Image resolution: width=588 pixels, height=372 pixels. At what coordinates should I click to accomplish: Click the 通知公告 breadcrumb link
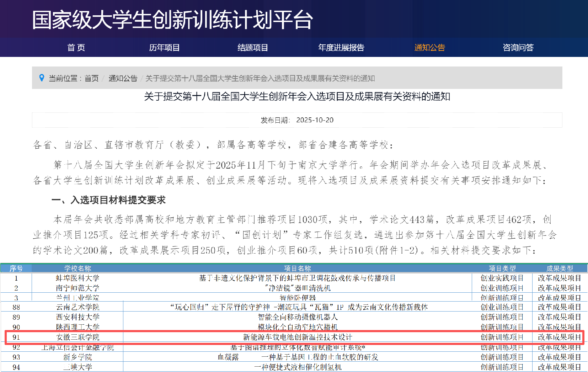[123, 78]
